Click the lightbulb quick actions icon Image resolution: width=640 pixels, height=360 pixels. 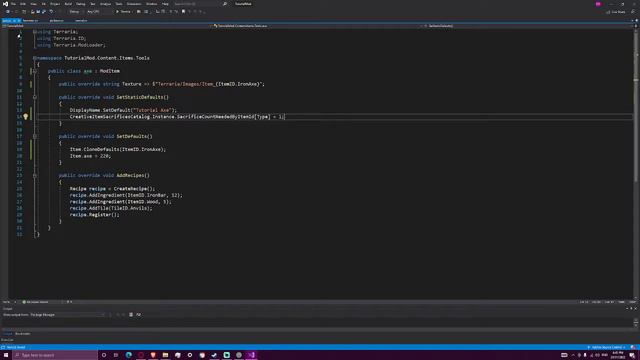pos(25,117)
